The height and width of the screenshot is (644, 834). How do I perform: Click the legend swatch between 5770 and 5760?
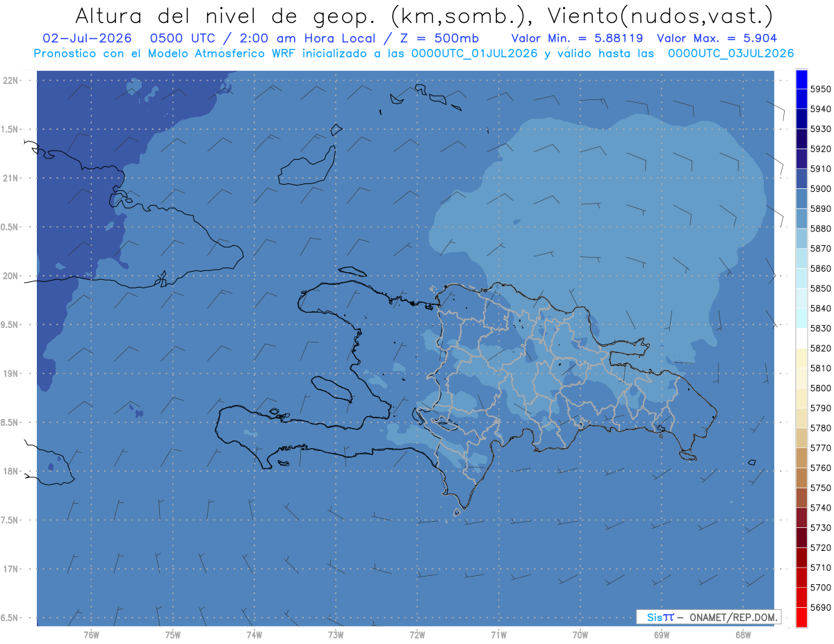click(801, 457)
